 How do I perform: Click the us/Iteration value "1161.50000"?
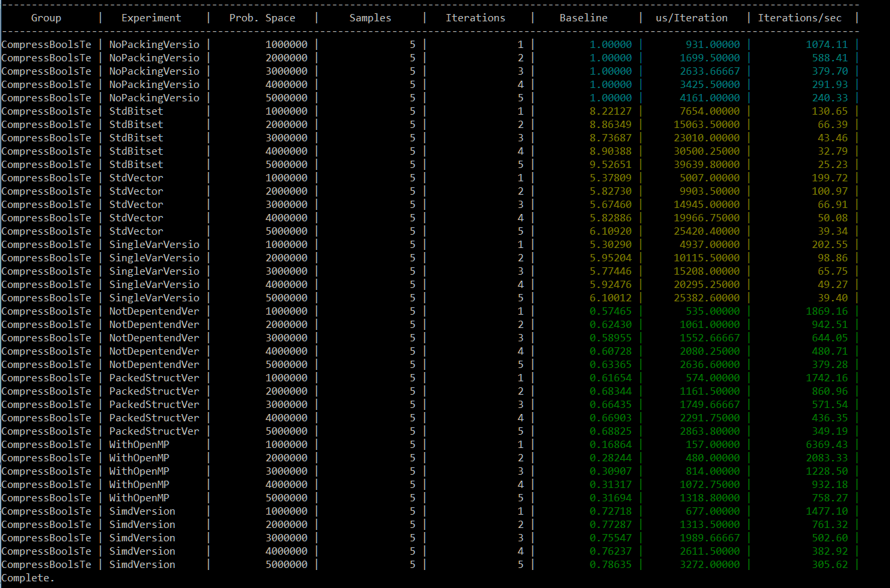coord(710,391)
